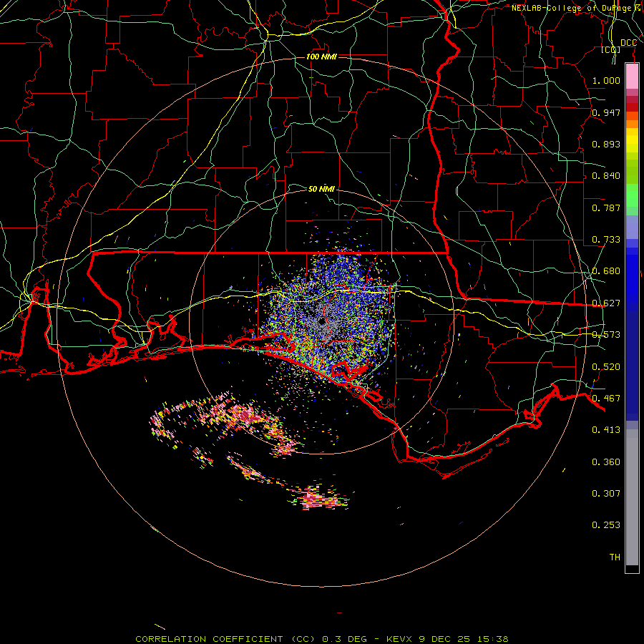Viewport: 644px width, 644px height.
Task: Select the 0.840 legend value
Action: click(606, 176)
